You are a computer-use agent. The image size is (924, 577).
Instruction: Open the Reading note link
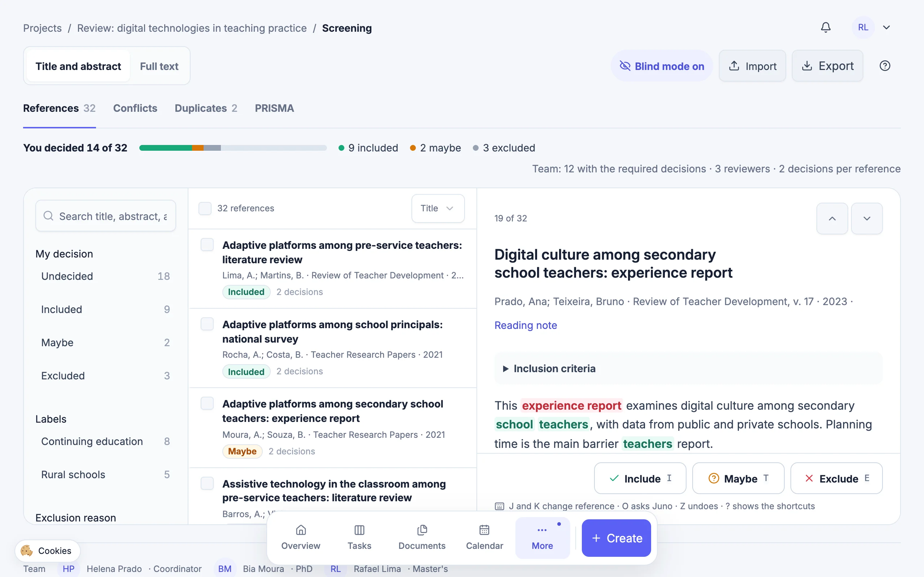coord(526,325)
